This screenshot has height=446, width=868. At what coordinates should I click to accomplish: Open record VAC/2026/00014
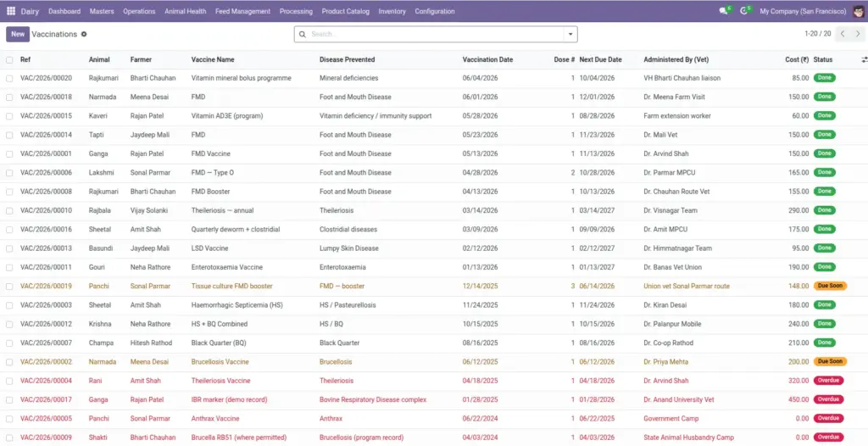(x=46, y=135)
